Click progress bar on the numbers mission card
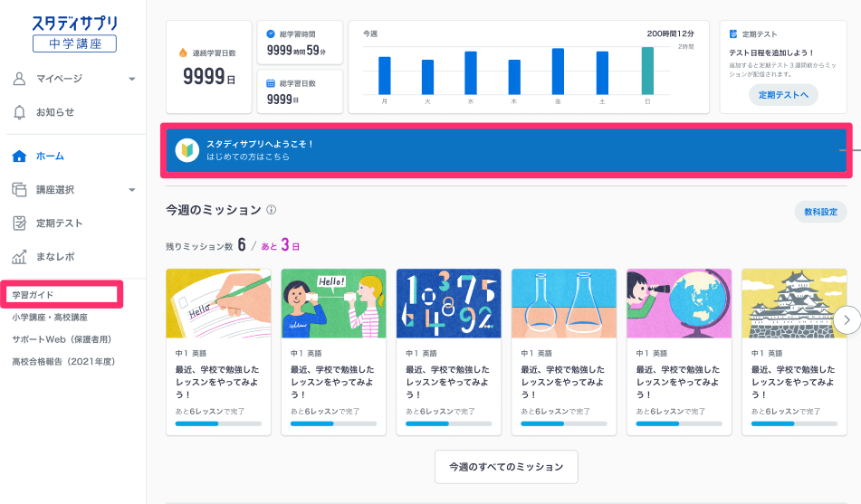This screenshot has width=861, height=504. click(x=449, y=423)
